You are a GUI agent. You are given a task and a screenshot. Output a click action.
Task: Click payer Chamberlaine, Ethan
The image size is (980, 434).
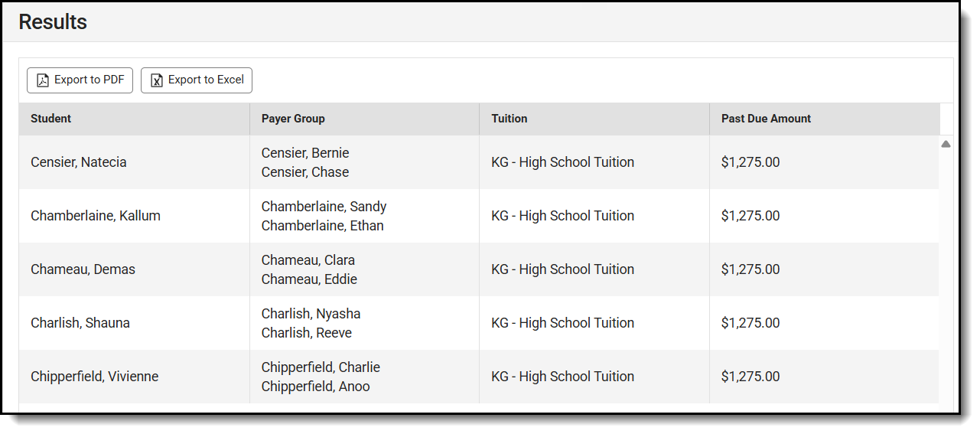pos(322,226)
